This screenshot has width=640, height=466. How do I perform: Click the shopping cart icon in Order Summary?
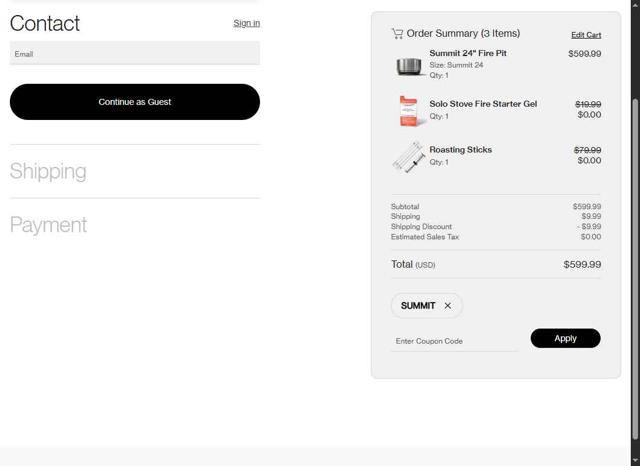click(x=397, y=34)
